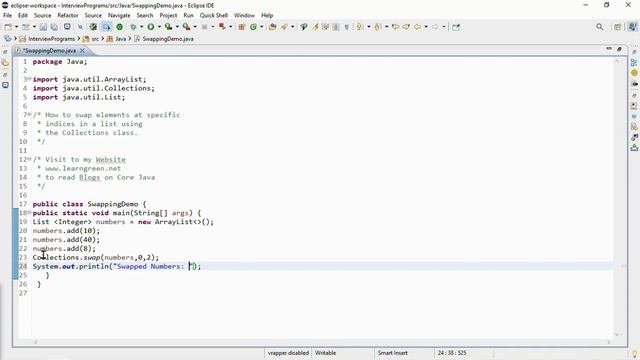The width and height of the screenshot is (640, 360).
Task: Click the green Coverage toolbar icon
Action: pos(120,27)
